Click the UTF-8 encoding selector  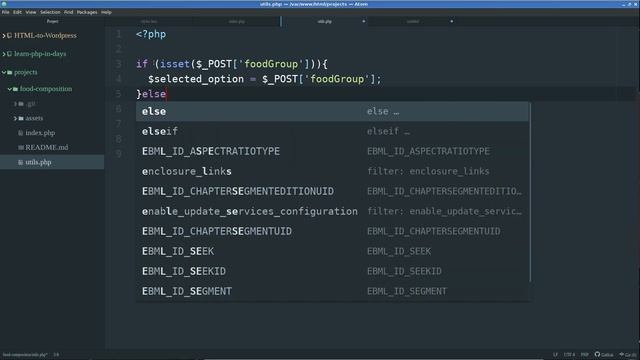point(569,355)
